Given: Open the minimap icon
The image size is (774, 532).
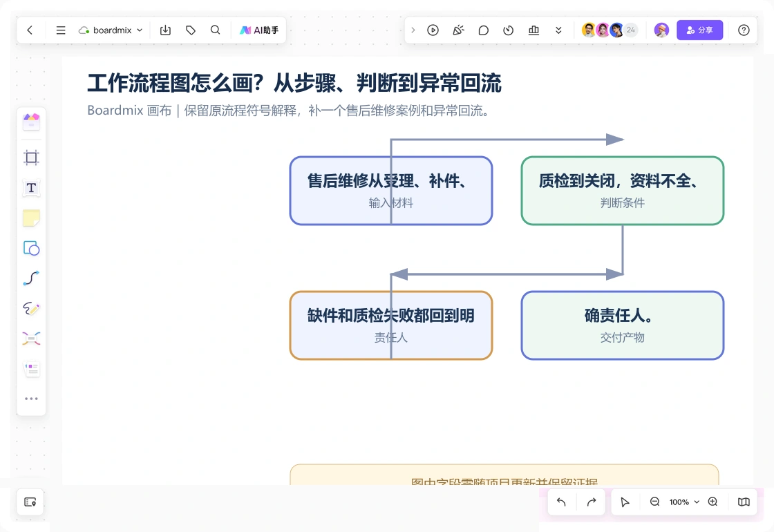Looking at the screenshot, I should 744,502.
